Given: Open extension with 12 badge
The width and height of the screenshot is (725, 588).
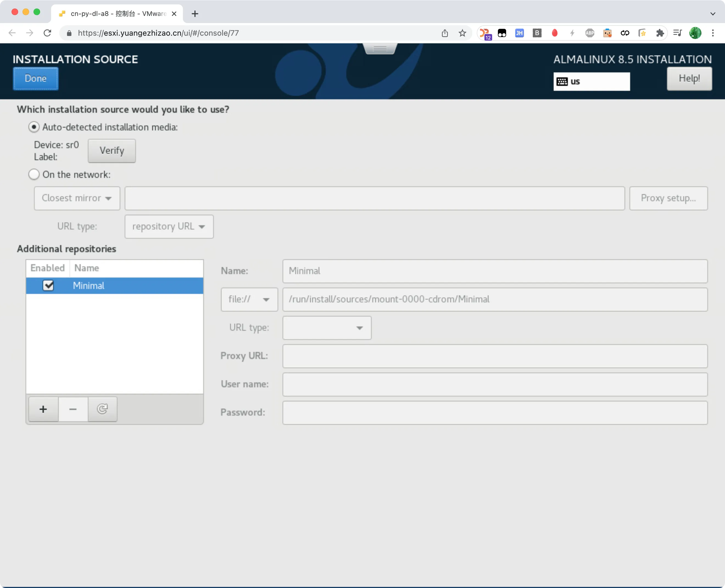Looking at the screenshot, I should click(485, 33).
